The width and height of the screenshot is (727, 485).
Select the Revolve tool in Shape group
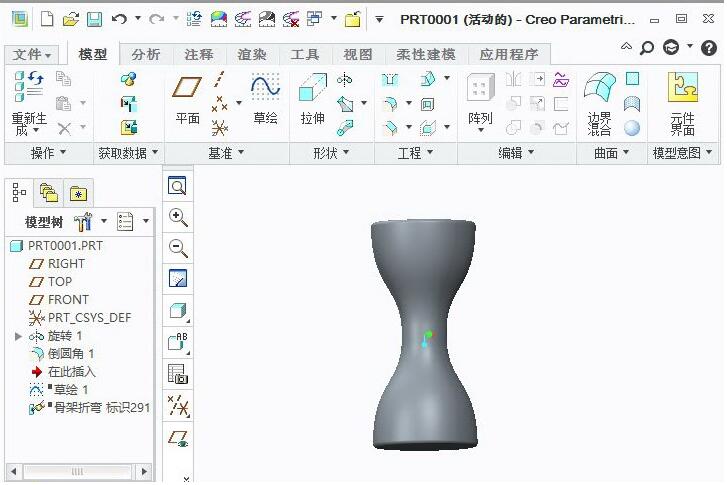tap(344, 80)
